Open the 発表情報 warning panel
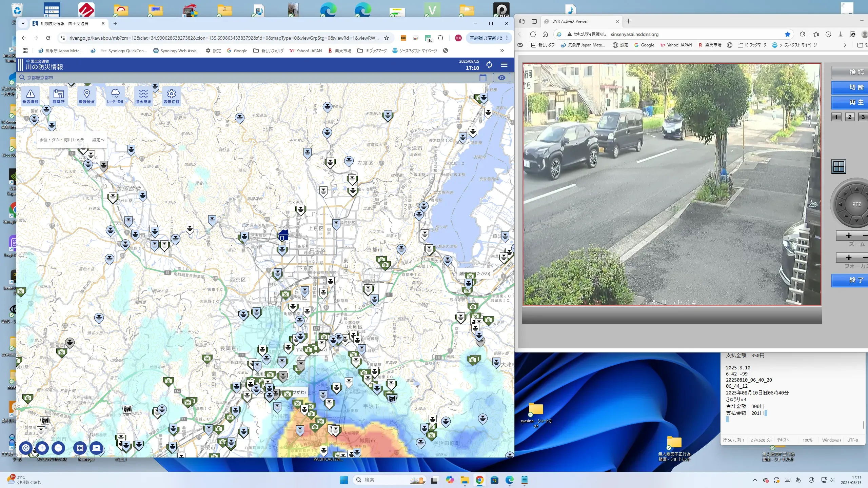868x488 pixels. 30,96
